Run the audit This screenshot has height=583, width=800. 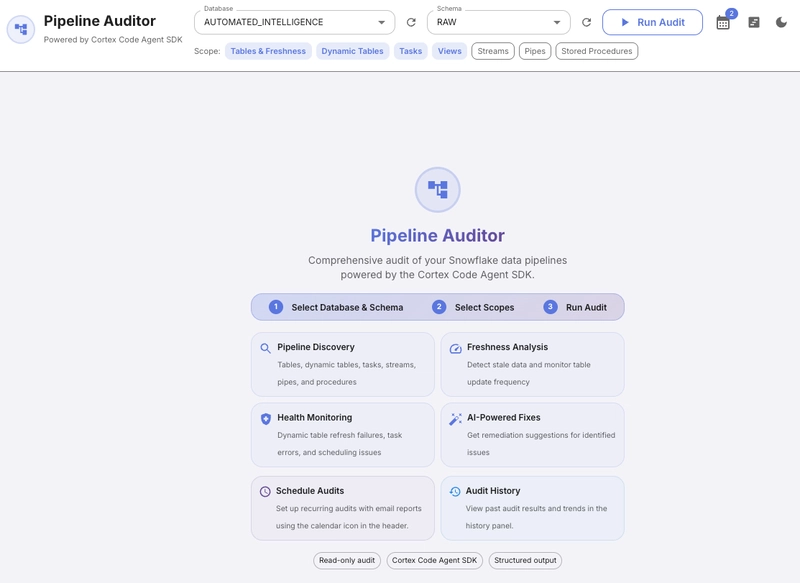[653, 22]
